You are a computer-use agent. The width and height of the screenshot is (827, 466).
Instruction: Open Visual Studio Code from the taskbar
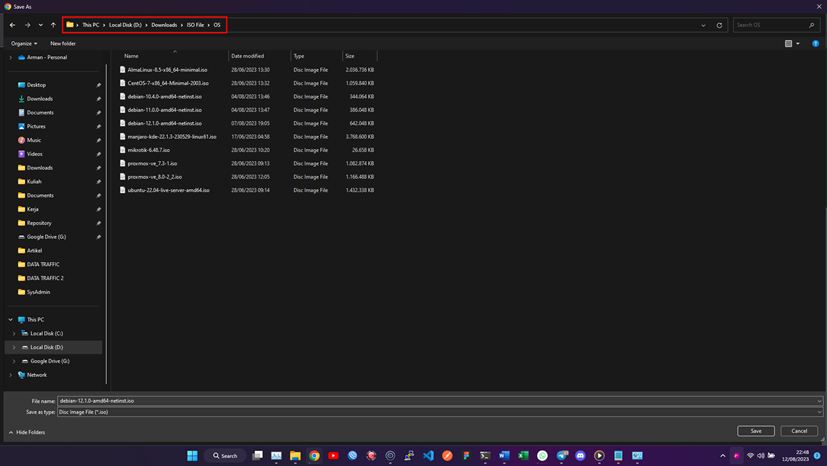coord(428,456)
